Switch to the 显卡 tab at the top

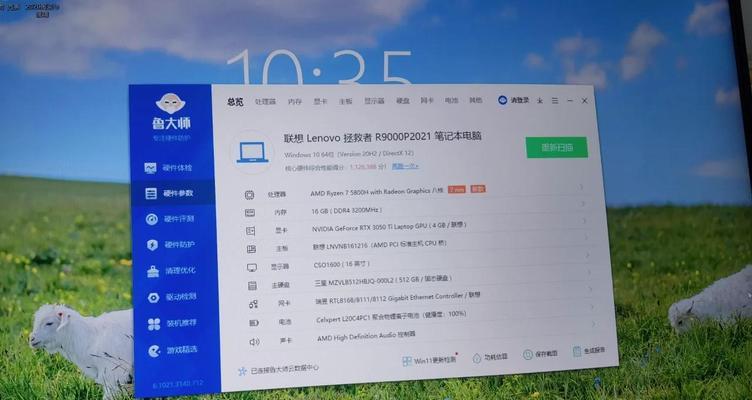(320, 101)
